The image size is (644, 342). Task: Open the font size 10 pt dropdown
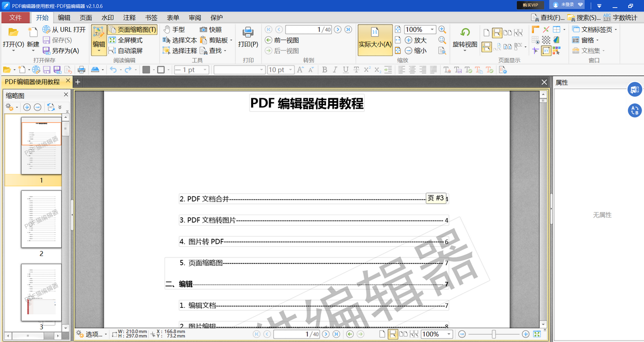(x=290, y=70)
